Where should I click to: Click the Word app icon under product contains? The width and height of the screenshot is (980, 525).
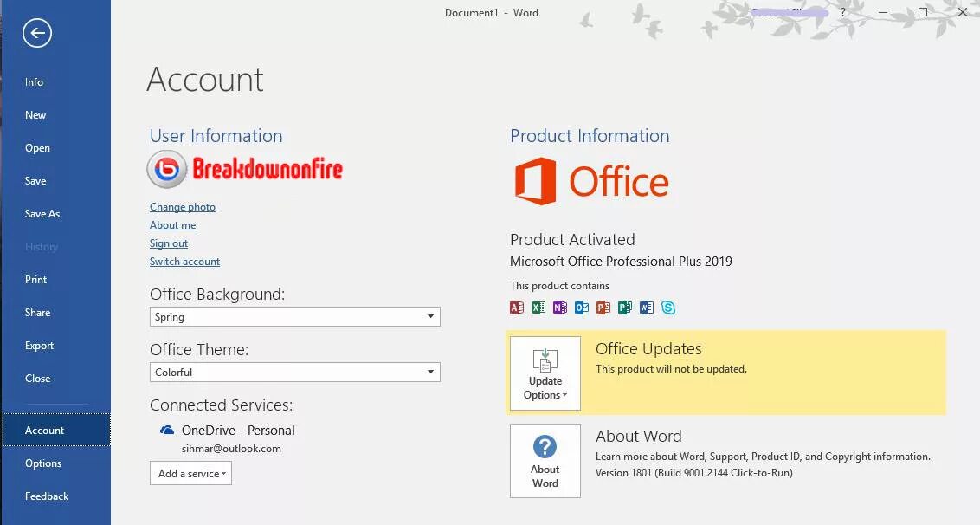tap(646, 308)
